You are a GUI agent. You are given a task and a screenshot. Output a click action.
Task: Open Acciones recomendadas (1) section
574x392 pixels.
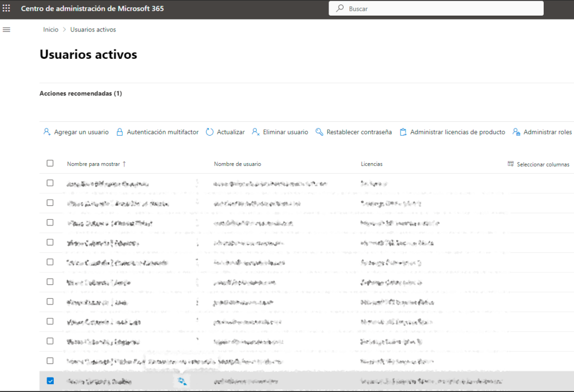[81, 94]
